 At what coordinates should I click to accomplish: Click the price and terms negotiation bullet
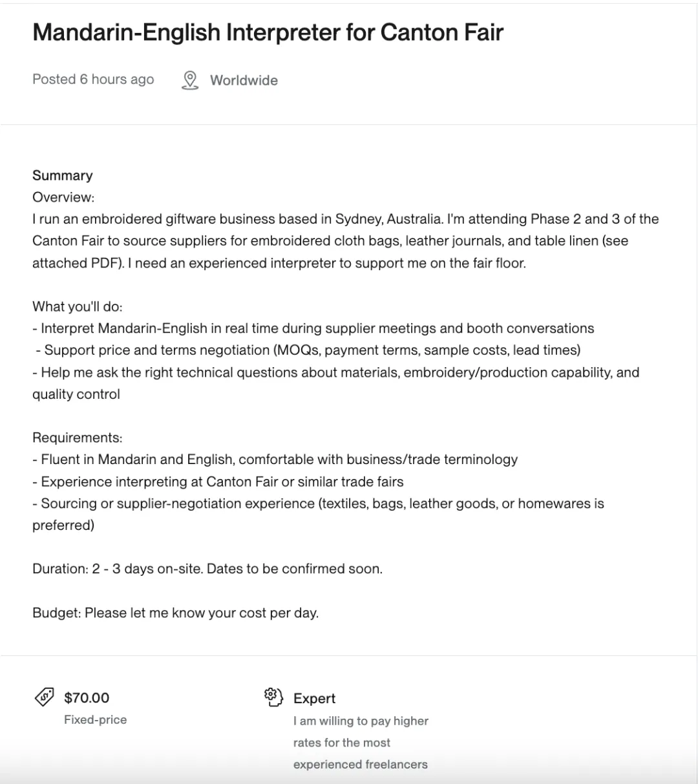tap(308, 350)
